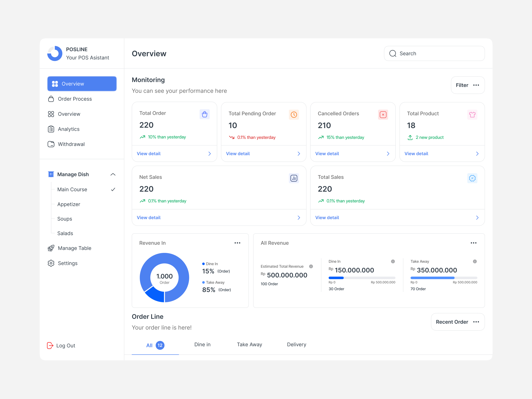
Task: Click the Net Sales bar chart icon
Action: coord(294,178)
